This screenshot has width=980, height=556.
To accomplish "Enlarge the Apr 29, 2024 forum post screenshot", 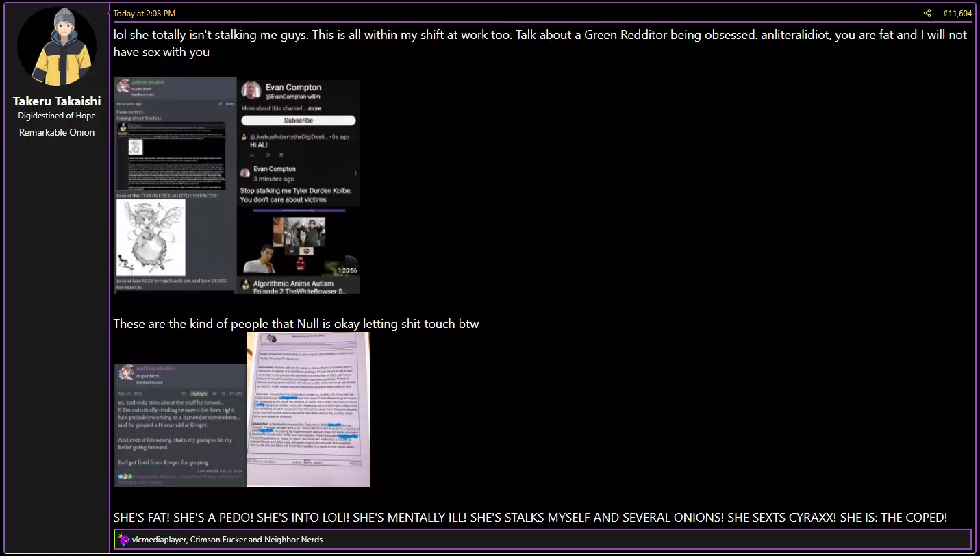I will (x=179, y=425).
